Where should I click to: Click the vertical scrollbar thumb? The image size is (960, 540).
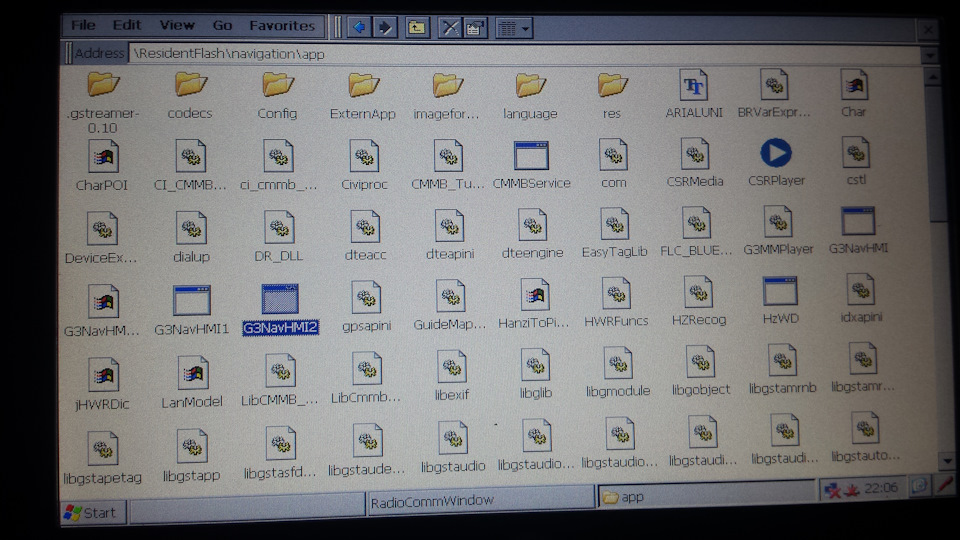click(x=937, y=154)
